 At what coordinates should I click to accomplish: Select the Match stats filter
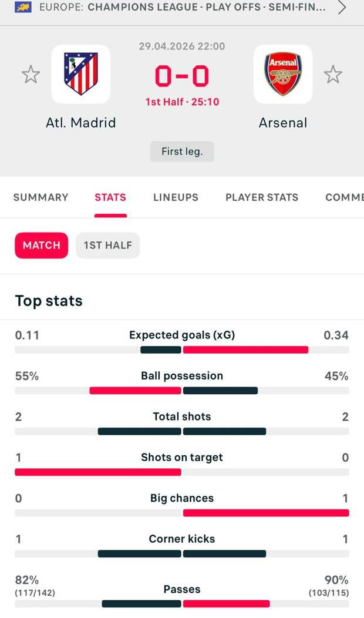click(x=42, y=246)
